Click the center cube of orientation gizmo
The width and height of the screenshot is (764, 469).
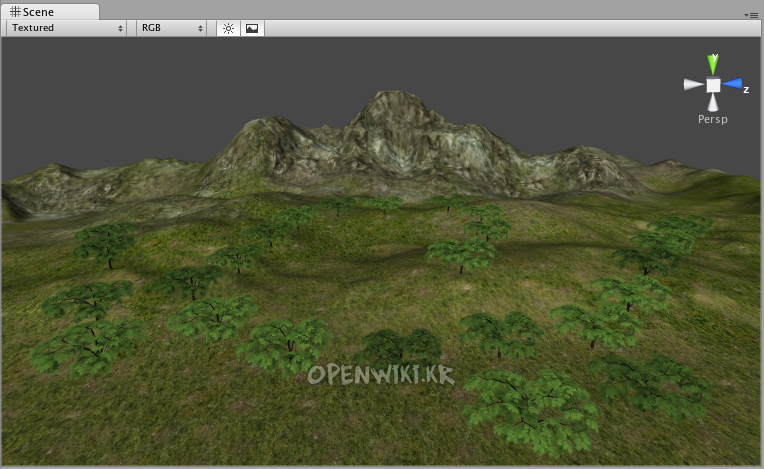tap(713, 85)
